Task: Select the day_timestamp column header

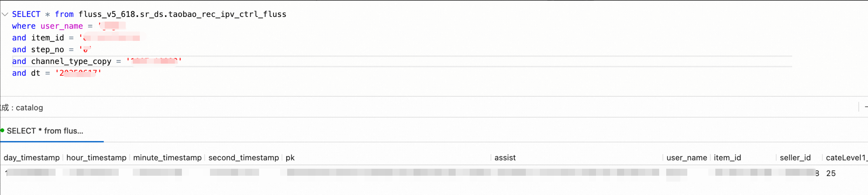Action: (x=31, y=158)
